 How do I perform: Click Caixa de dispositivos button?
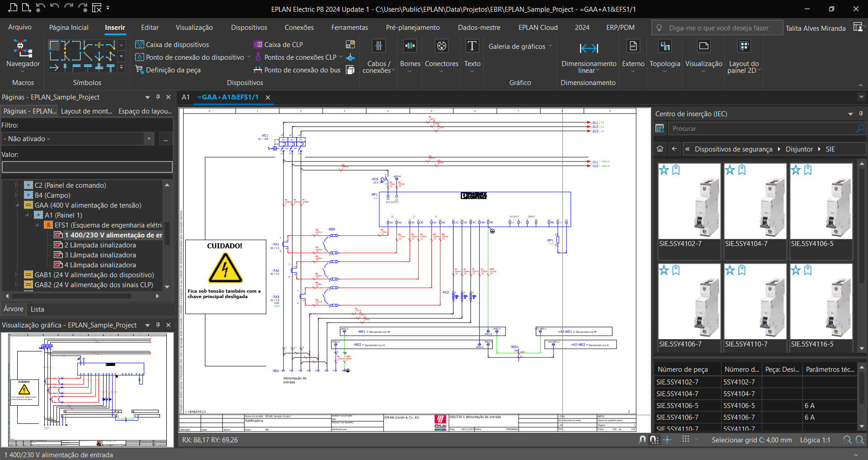point(172,44)
